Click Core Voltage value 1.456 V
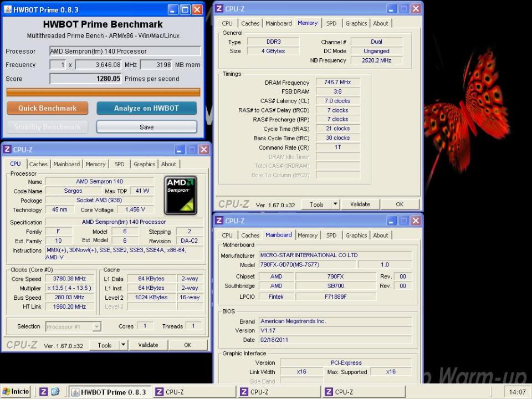 [135, 209]
